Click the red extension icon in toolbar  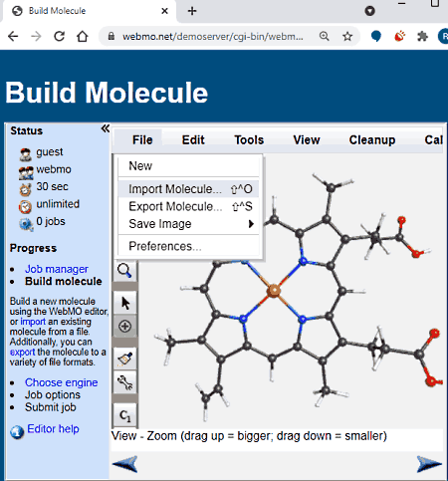pos(399,36)
